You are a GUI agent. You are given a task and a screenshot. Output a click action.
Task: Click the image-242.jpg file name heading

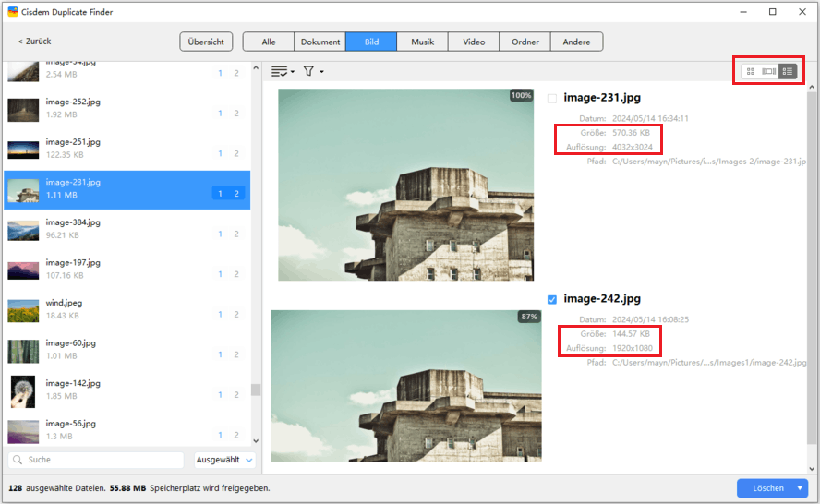coord(602,298)
